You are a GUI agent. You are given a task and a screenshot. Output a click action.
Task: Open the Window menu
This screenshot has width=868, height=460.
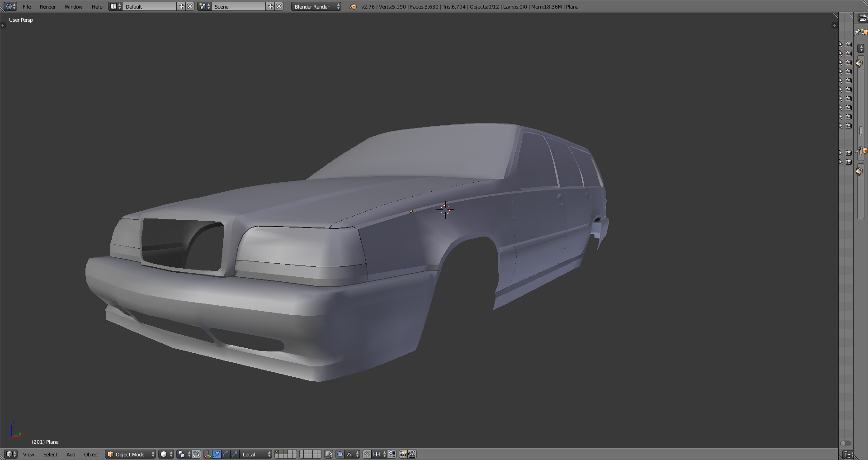point(73,7)
